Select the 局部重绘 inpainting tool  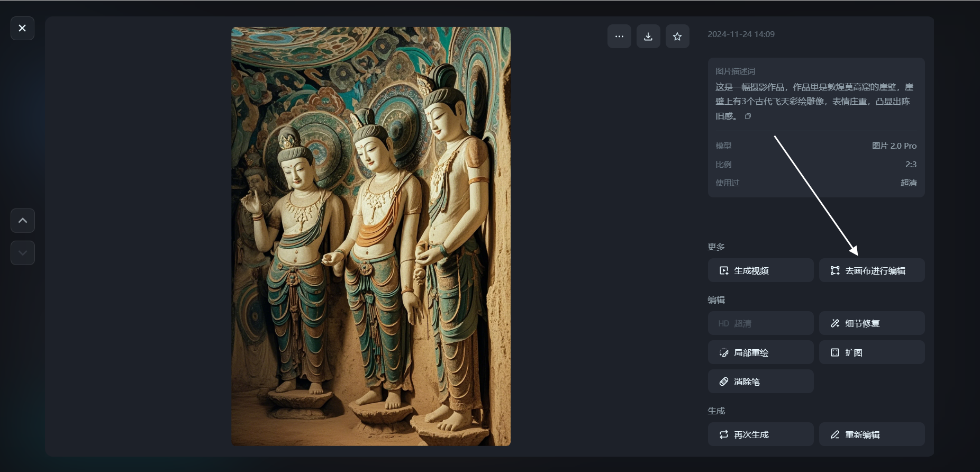[x=760, y=352]
